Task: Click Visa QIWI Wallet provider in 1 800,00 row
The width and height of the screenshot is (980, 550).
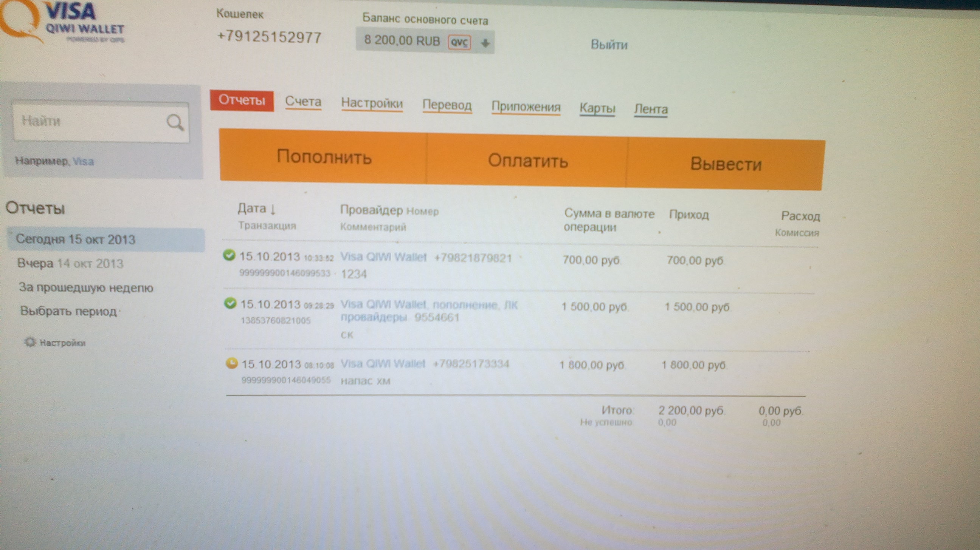Action: pos(382,364)
